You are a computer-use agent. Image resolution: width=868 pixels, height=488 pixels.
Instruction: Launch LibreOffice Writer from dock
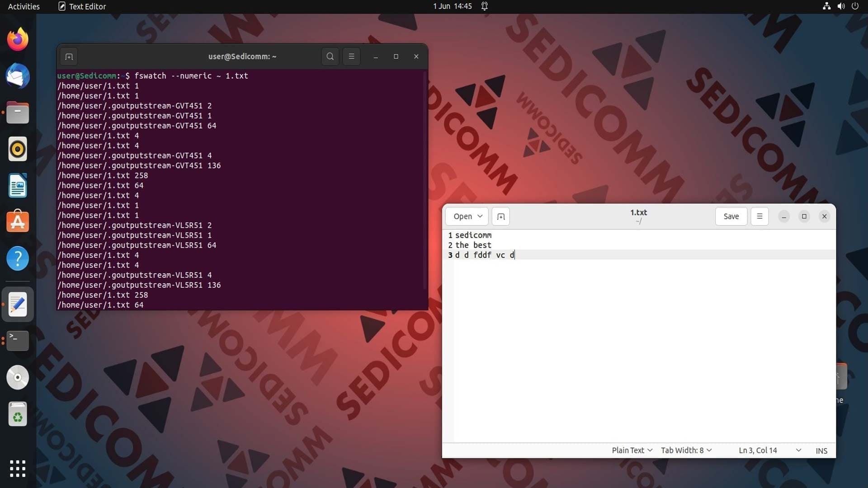click(x=18, y=186)
